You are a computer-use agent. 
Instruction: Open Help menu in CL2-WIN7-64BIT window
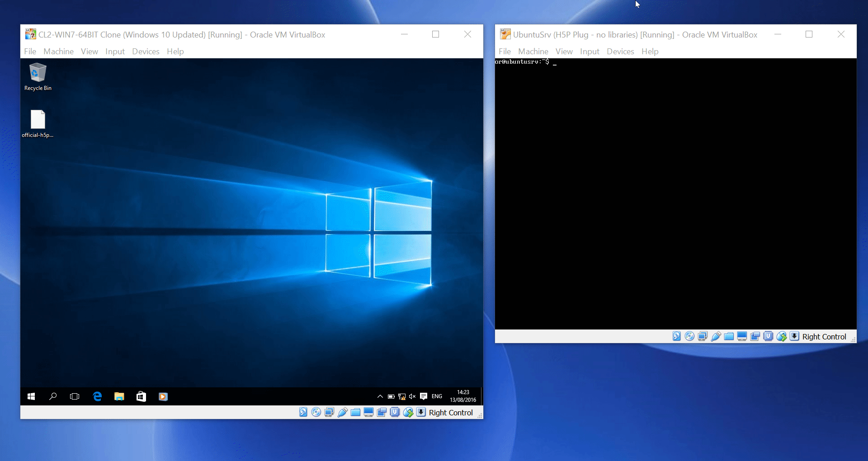tap(175, 52)
